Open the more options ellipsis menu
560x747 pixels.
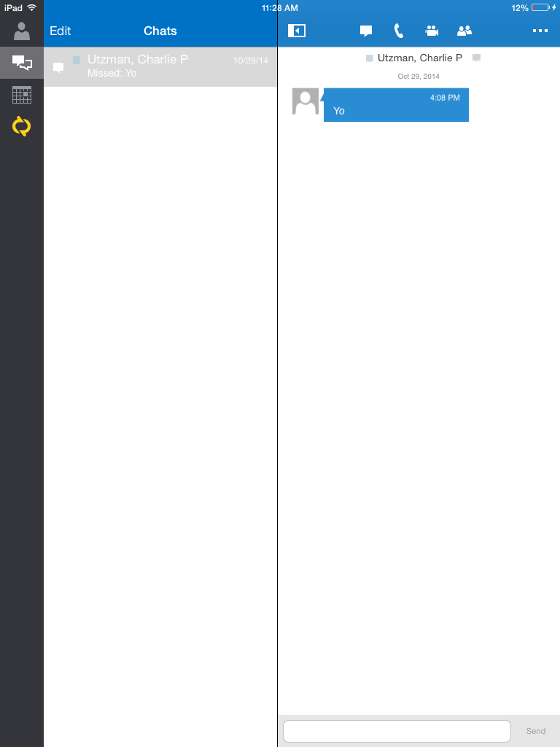point(540,31)
